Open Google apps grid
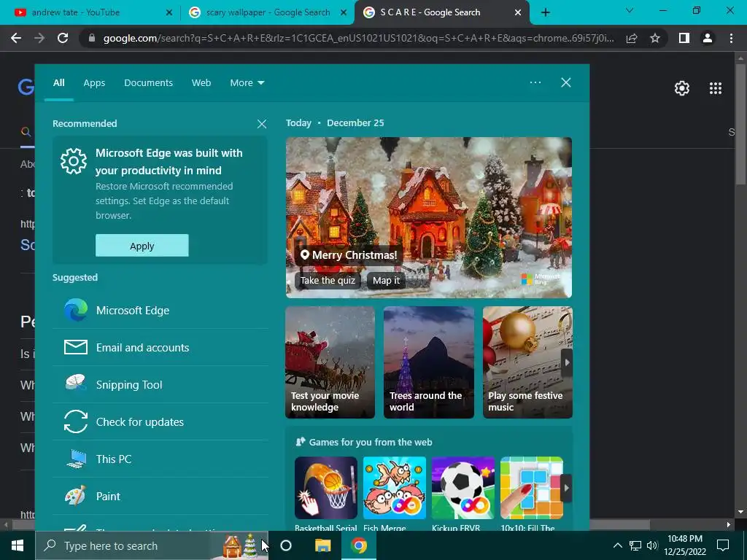 (x=716, y=88)
